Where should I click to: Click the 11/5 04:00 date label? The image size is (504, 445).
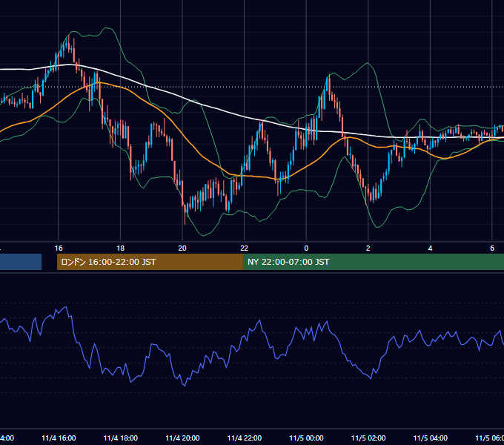tap(431, 438)
